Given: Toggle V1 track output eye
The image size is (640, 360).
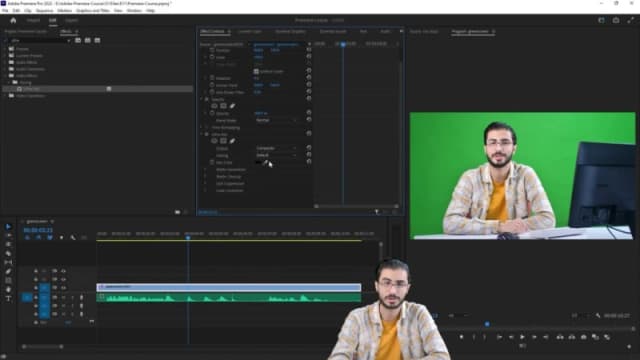Looking at the screenshot, I should (x=63, y=288).
